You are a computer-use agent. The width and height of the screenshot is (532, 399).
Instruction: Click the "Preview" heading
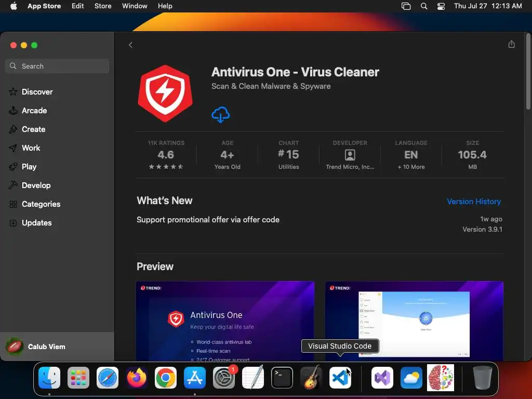point(155,267)
